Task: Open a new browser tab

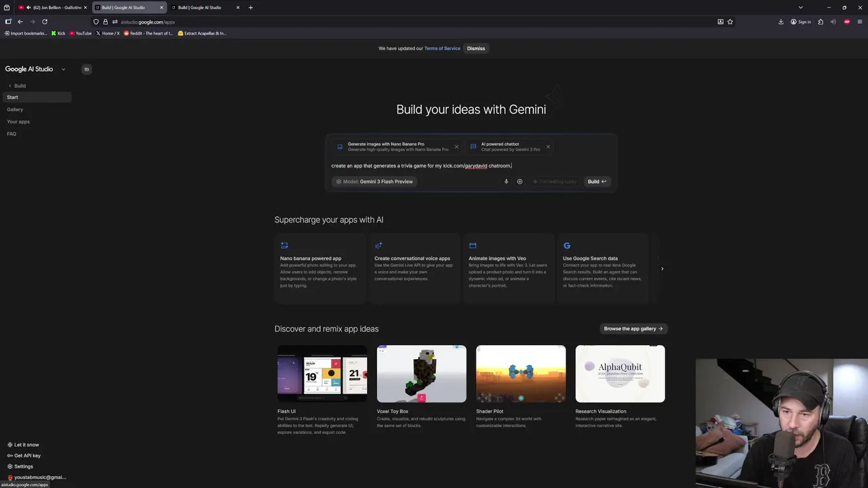Action: click(250, 7)
